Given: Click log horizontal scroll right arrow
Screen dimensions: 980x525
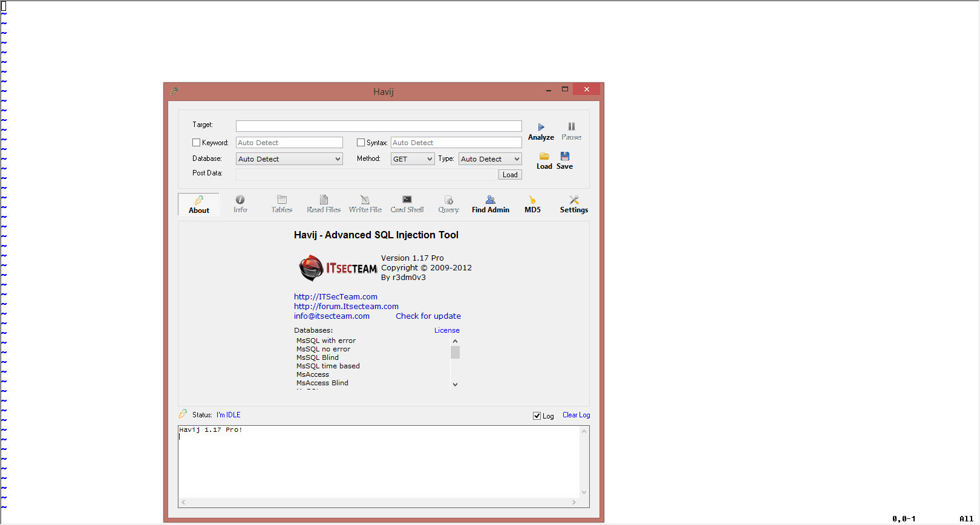Looking at the screenshot, I should (574, 502).
